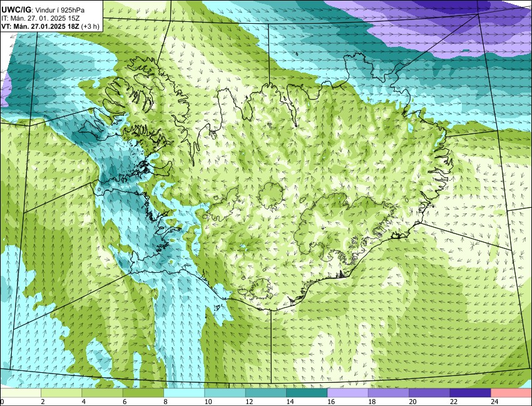Click the deeper purple 20–22 legend swatch
This screenshot has height=406, width=532.
pos(429,393)
